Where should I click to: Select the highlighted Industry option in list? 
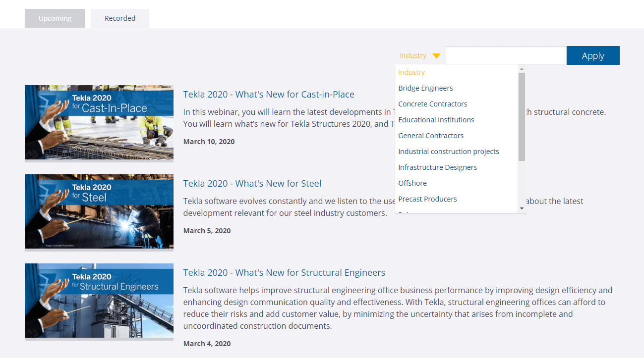coord(457,72)
